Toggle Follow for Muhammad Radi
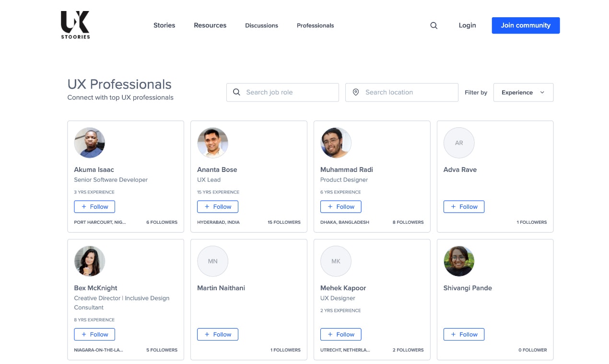 (x=341, y=206)
